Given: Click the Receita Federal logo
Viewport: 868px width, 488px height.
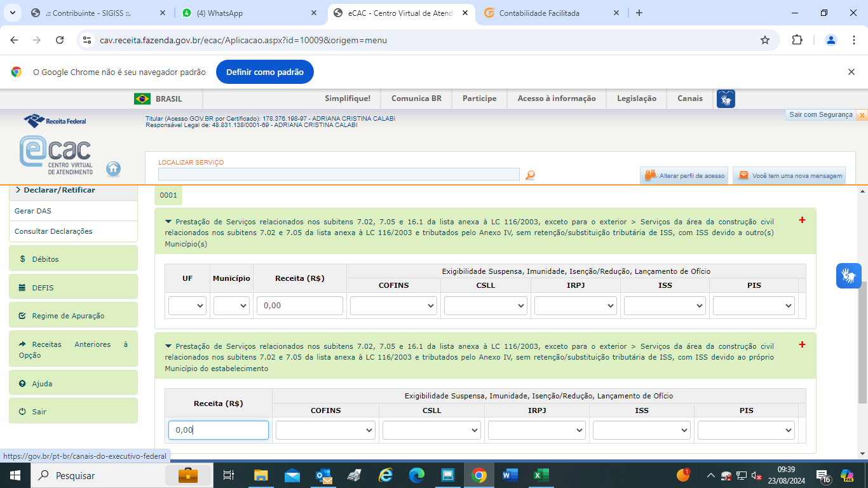Looking at the screenshot, I should point(55,121).
